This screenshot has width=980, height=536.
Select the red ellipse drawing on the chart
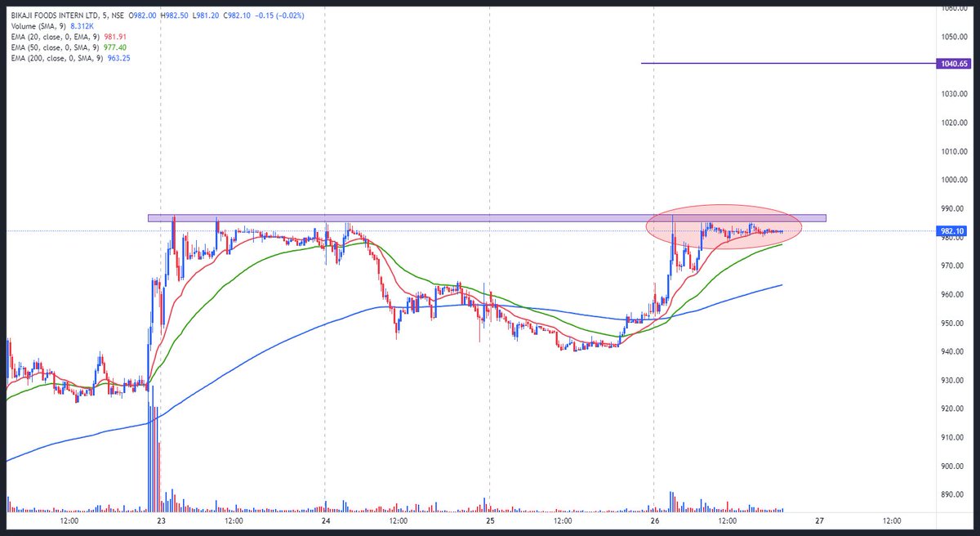(x=724, y=227)
